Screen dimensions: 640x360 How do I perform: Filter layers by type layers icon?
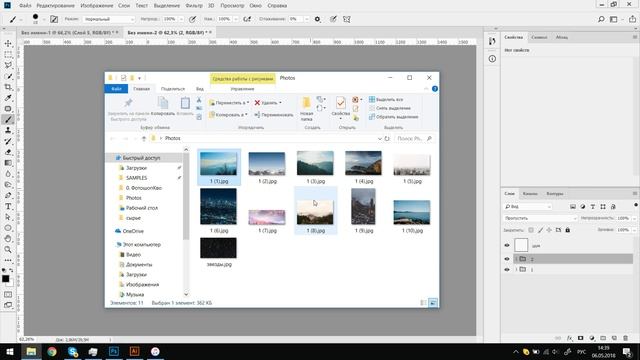593,207
